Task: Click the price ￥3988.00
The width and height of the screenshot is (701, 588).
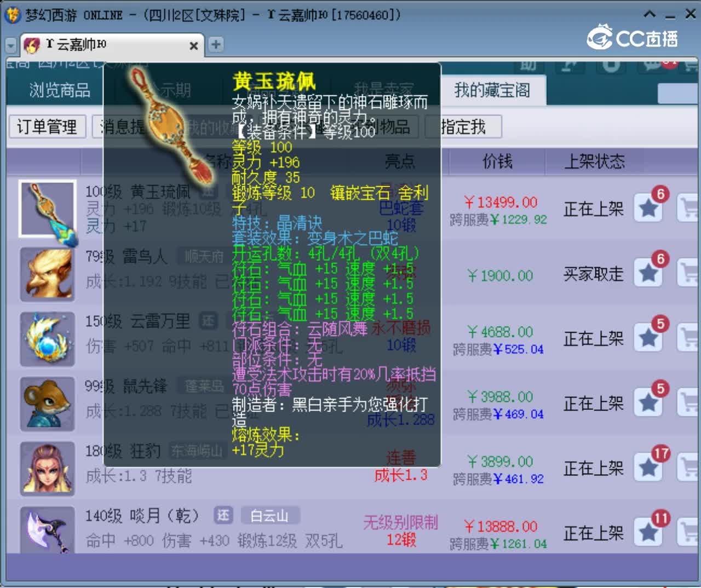Action: pyautogui.click(x=501, y=396)
